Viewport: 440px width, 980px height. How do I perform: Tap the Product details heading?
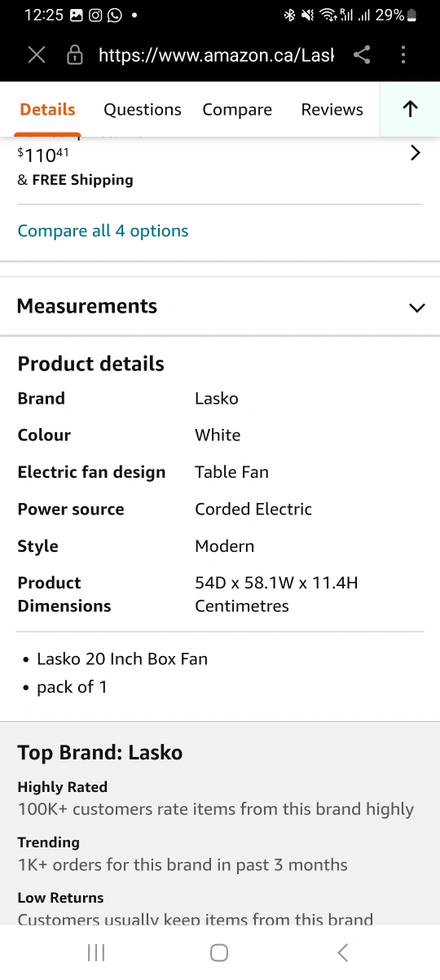(91, 364)
